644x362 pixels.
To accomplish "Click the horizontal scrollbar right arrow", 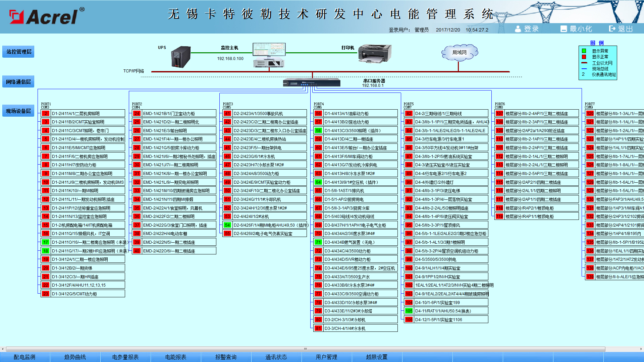I will [641, 349].
